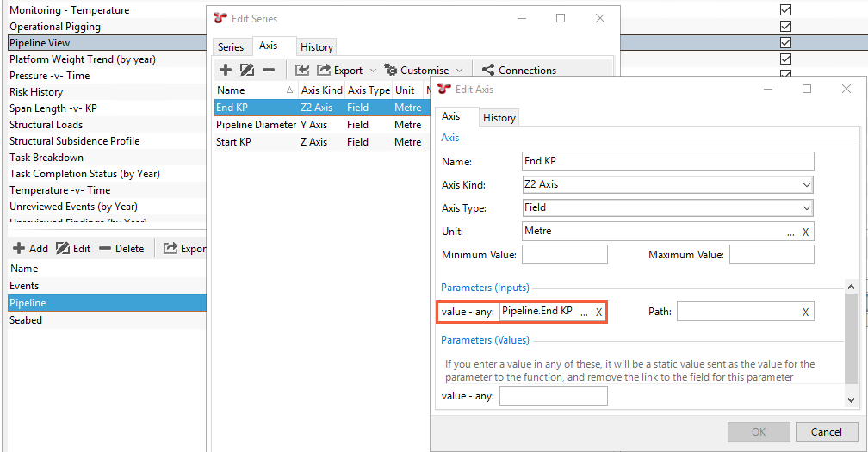Click the Minimum Value field
868x452 pixels.
[x=565, y=255]
